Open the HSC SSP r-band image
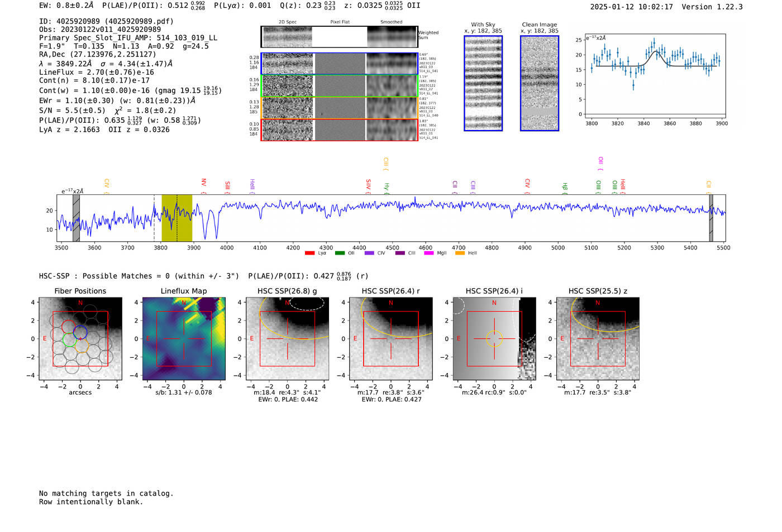 (391, 339)
